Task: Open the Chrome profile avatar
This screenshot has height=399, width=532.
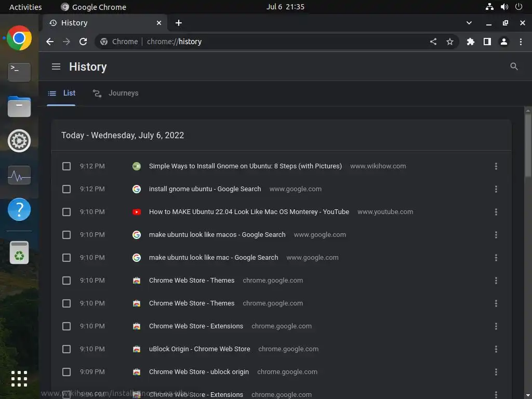Action: (x=504, y=42)
